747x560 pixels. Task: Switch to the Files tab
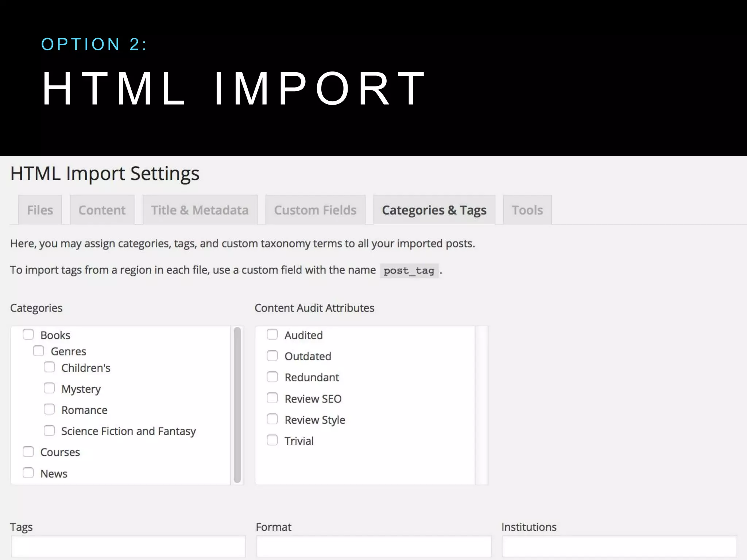pyautogui.click(x=40, y=210)
